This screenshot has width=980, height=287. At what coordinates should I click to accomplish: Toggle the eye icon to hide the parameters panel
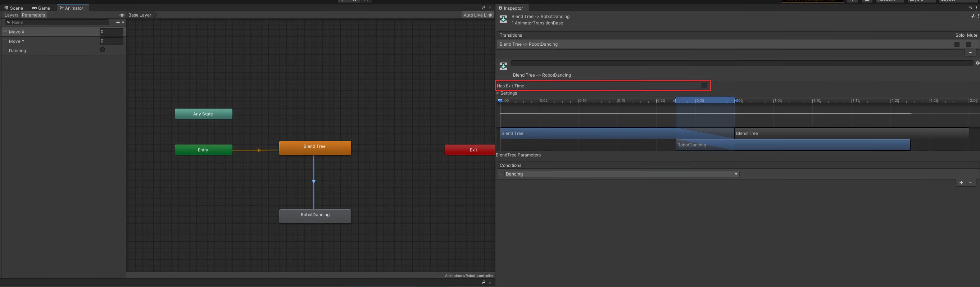122,15
